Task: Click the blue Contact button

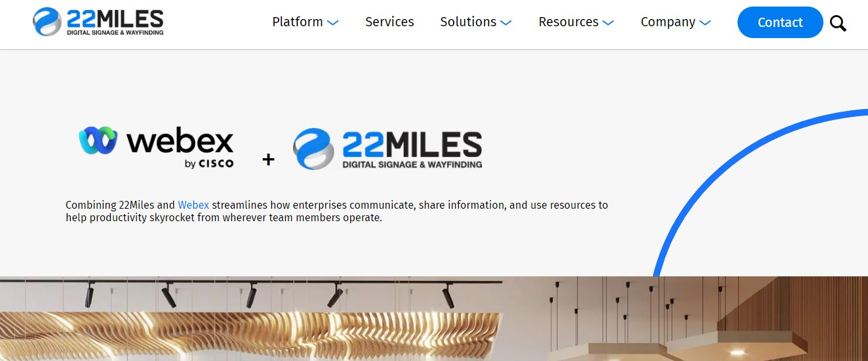Action: pyautogui.click(x=780, y=22)
